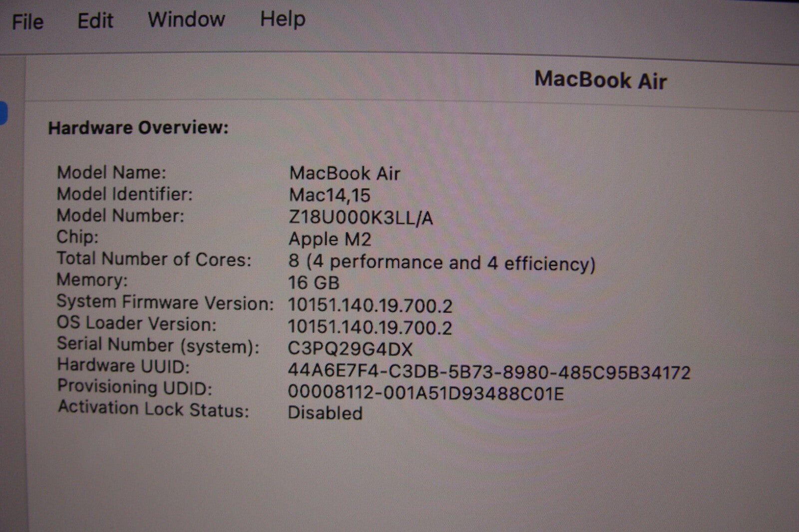The image size is (799, 532).
Task: Click the Hardware Overview heading
Action: [138, 128]
